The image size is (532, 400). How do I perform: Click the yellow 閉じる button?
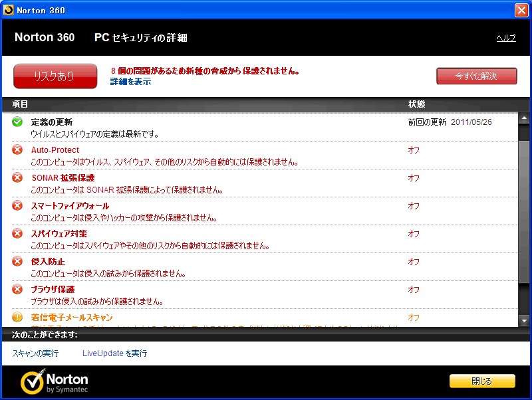point(482,381)
